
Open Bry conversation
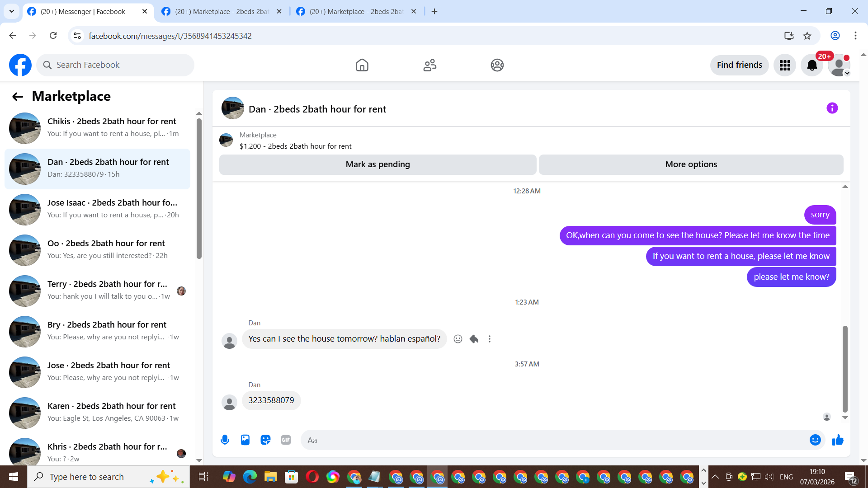pos(97,332)
